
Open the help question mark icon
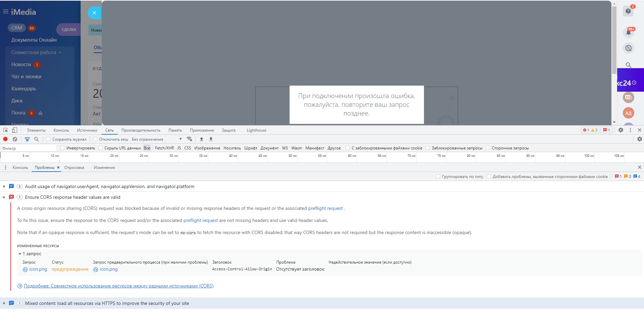click(628, 11)
